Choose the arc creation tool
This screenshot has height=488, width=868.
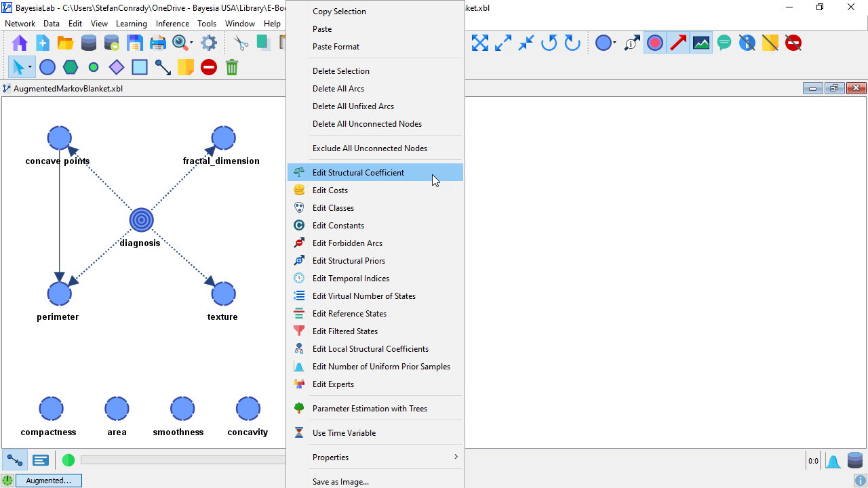tap(163, 67)
